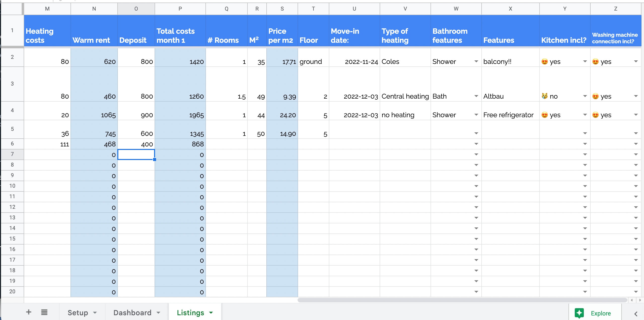
Task: Click the horizontal scrollbar thumb
Action: [x=462, y=300]
